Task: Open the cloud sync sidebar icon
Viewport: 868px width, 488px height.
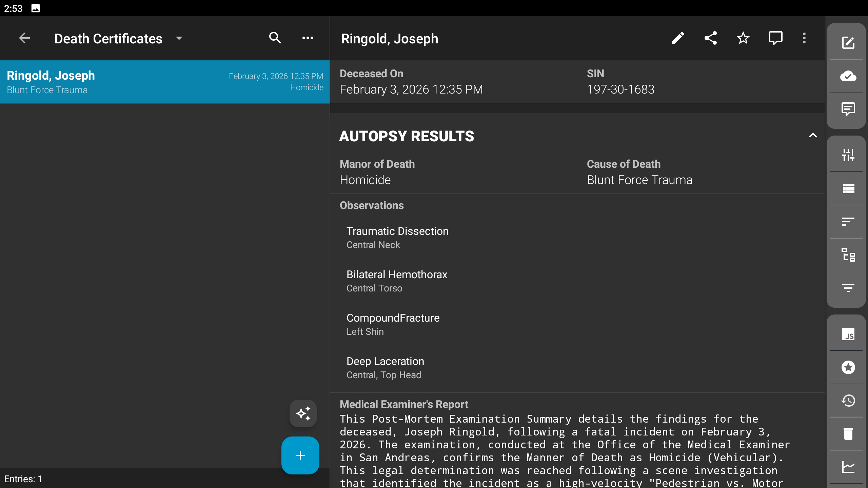Action: click(x=848, y=76)
